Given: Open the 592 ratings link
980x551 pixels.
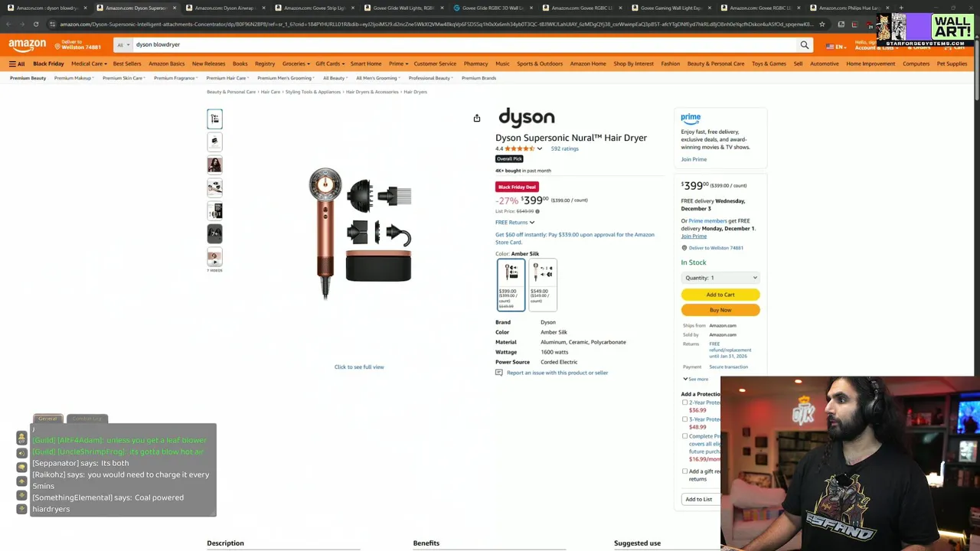Looking at the screenshot, I should click(564, 148).
